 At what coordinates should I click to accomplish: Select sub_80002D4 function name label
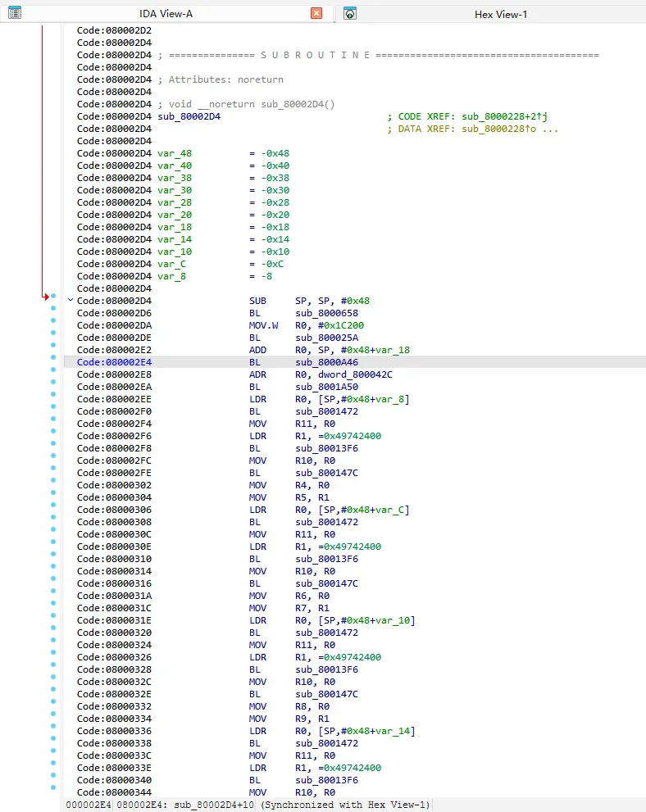coord(189,116)
